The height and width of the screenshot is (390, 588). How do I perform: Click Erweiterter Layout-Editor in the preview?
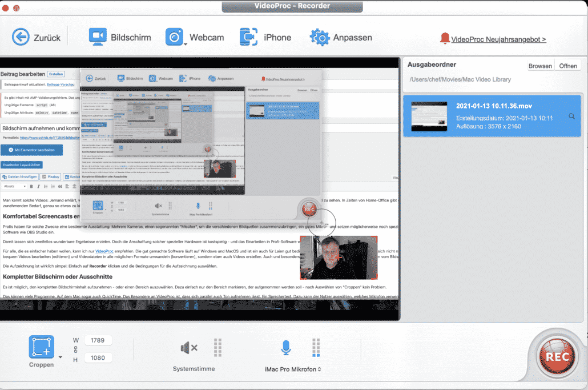click(x=22, y=165)
